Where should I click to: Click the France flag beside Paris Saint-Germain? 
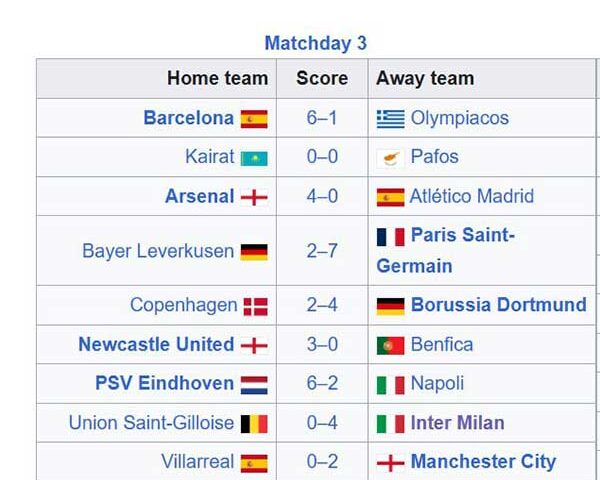[390, 237]
